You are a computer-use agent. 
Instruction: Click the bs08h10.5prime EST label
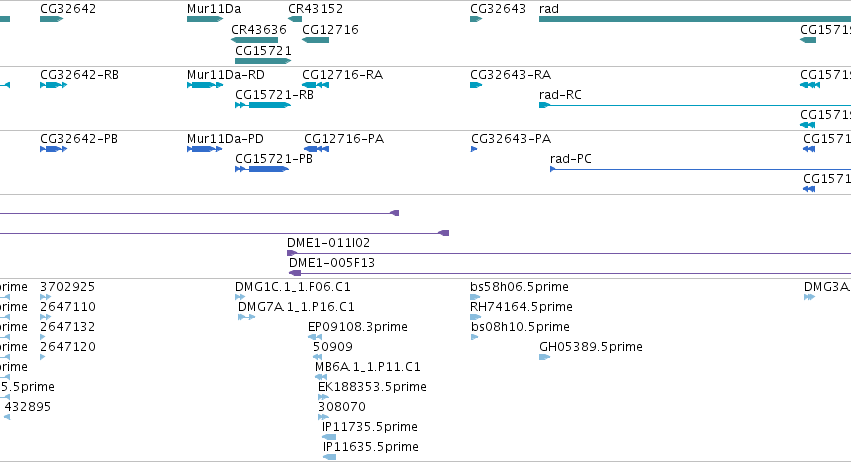click(x=520, y=327)
